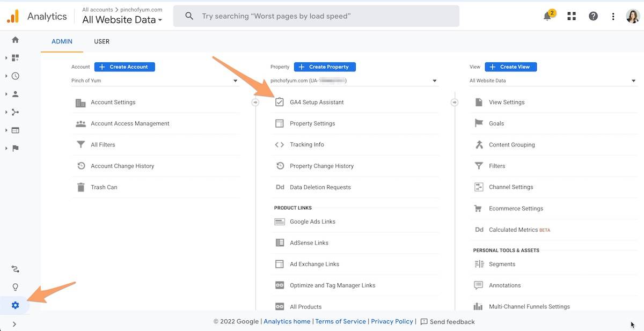Open the Analytics Home icon in the sidebar

(x=15, y=39)
